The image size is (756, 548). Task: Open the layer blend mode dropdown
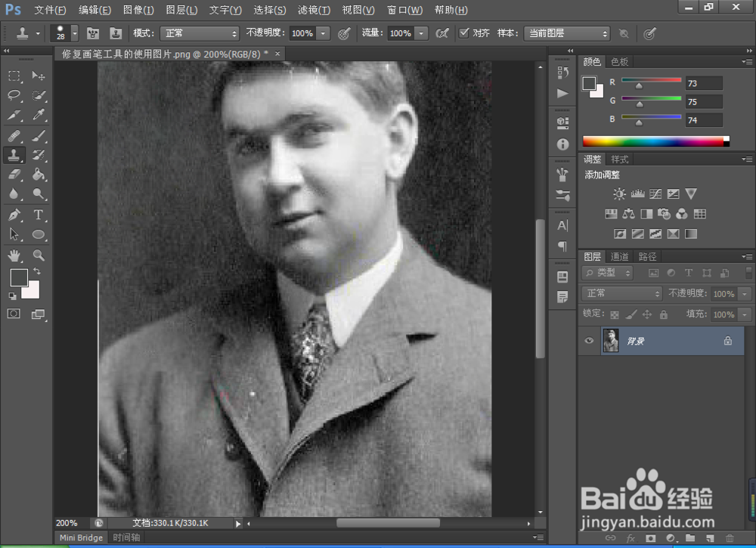622,293
